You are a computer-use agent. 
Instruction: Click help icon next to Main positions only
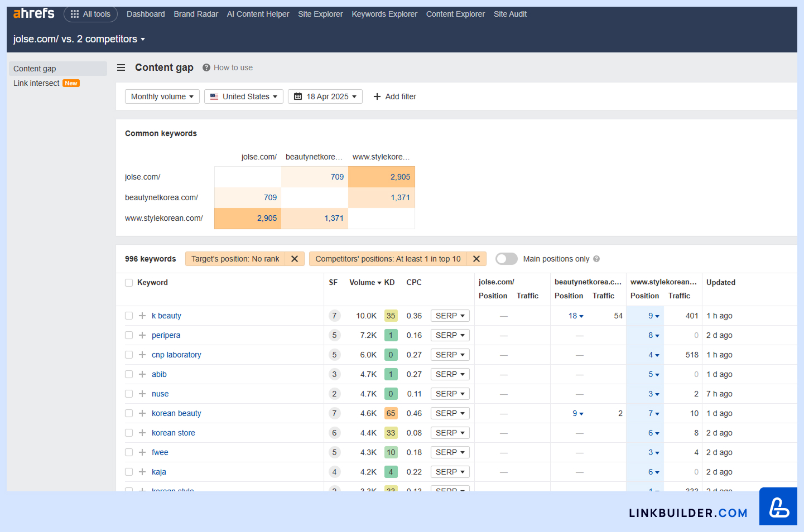pyautogui.click(x=596, y=259)
